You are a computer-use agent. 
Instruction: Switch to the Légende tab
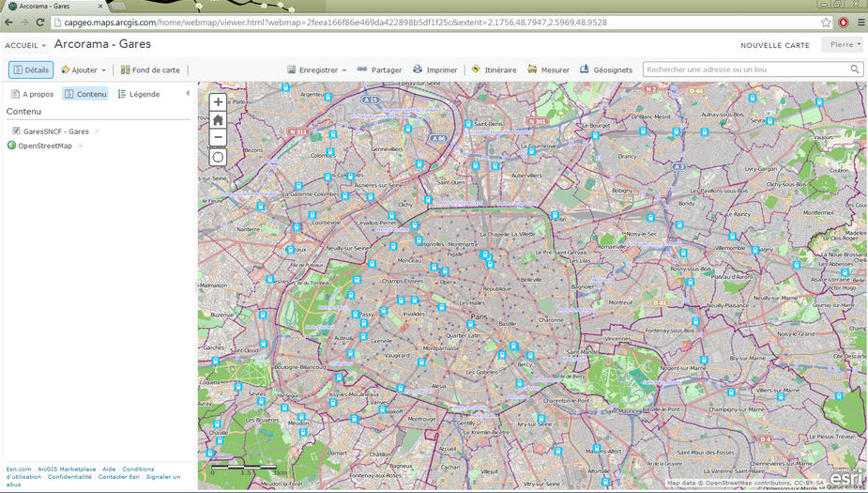click(138, 94)
